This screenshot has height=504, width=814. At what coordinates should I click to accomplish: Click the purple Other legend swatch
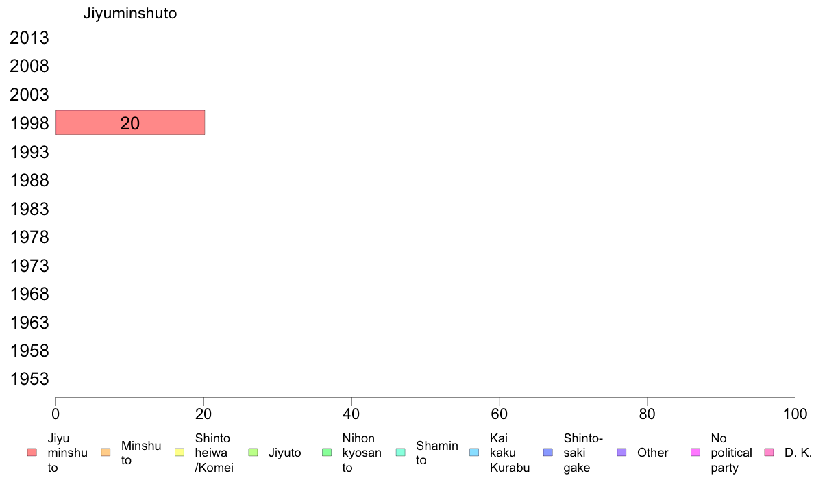click(622, 453)
